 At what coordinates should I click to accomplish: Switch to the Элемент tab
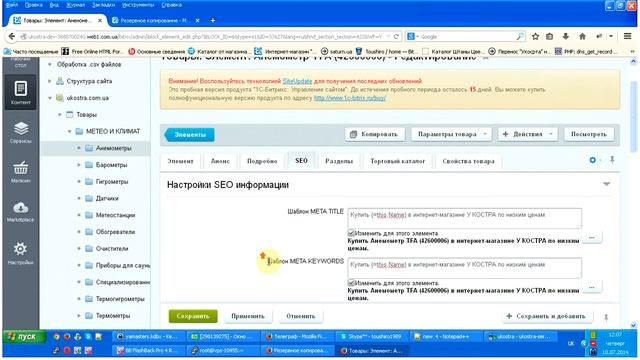click(x=180, y=161)
